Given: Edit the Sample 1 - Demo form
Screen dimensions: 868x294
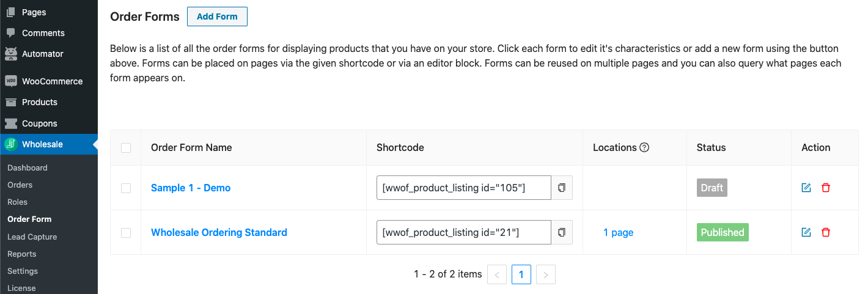Looking at the screenshot, I should click(806, 188).
